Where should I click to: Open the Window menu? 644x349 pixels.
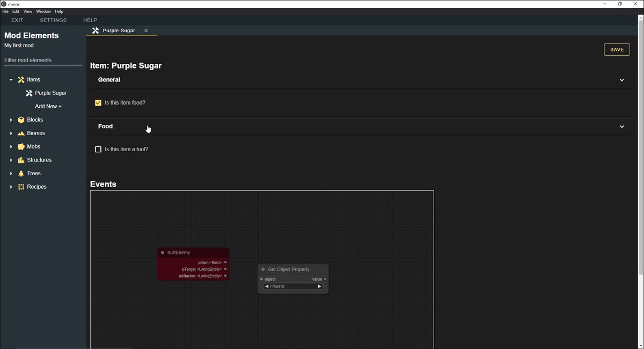(x=43, y=11)
